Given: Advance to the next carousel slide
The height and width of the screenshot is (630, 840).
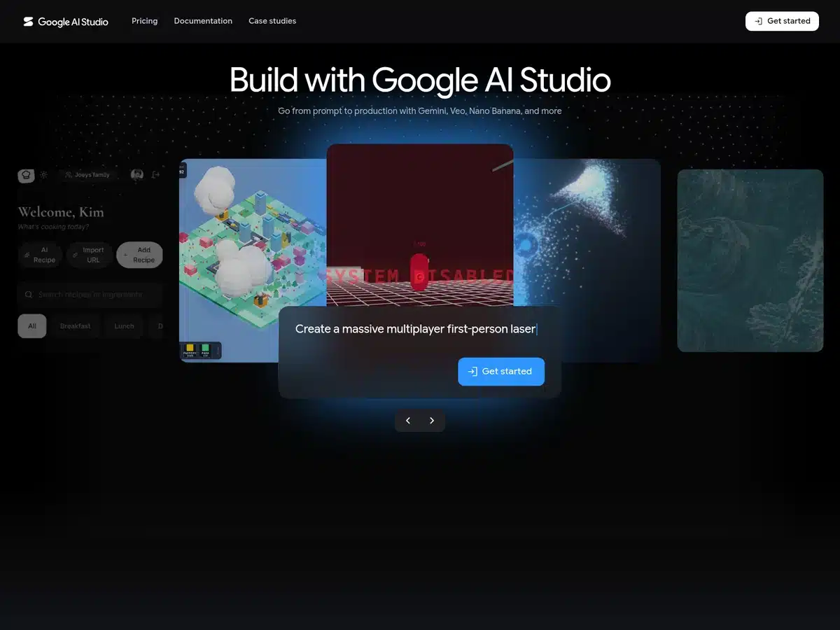Looking at the screenshot, I should click(432, 421).
